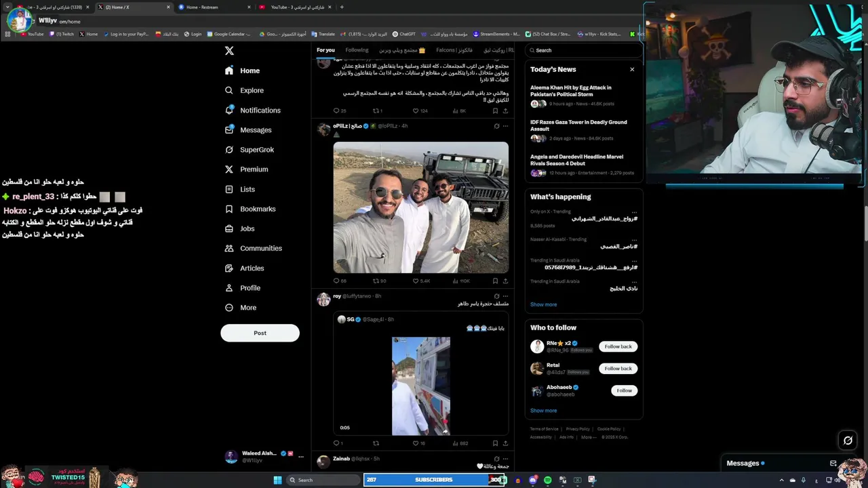Open Marvel Rivals Season 4 news item
Image resolution: width=868 pixels, height=488 pixels.
(x=583, y=165)
